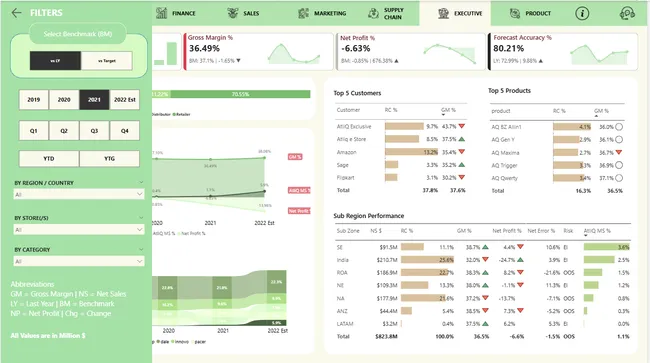Click red down triangle for Flipkart row

[461, 177]
